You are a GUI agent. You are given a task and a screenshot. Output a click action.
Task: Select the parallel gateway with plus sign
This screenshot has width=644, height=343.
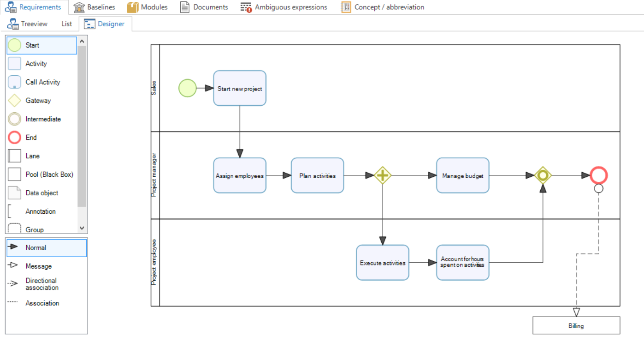[383, 175]
